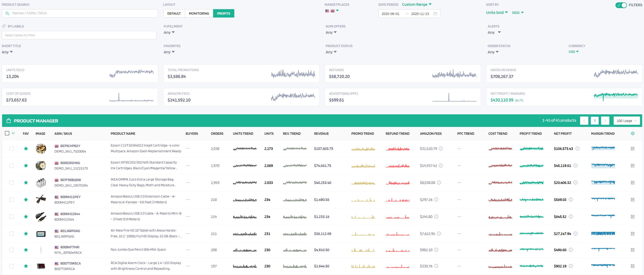Check the box for B008392HKG row
644x275 pixels.
(12, 166)
